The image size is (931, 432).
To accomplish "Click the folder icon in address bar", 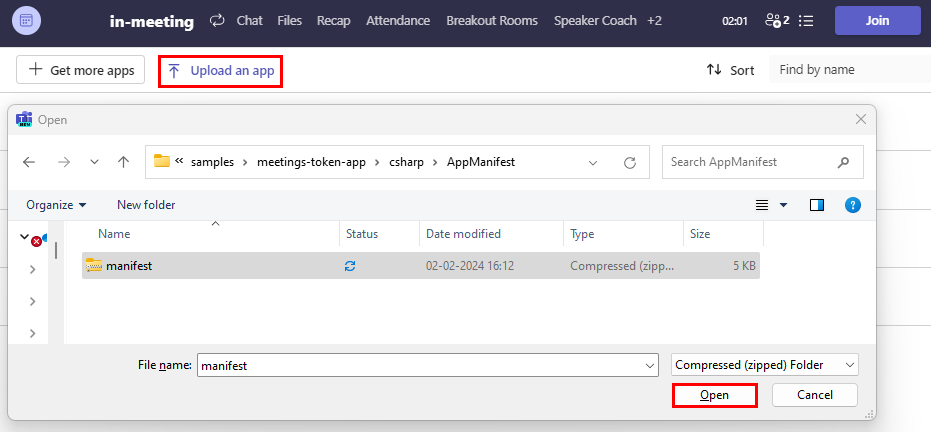I will click(x=162, y=161).
